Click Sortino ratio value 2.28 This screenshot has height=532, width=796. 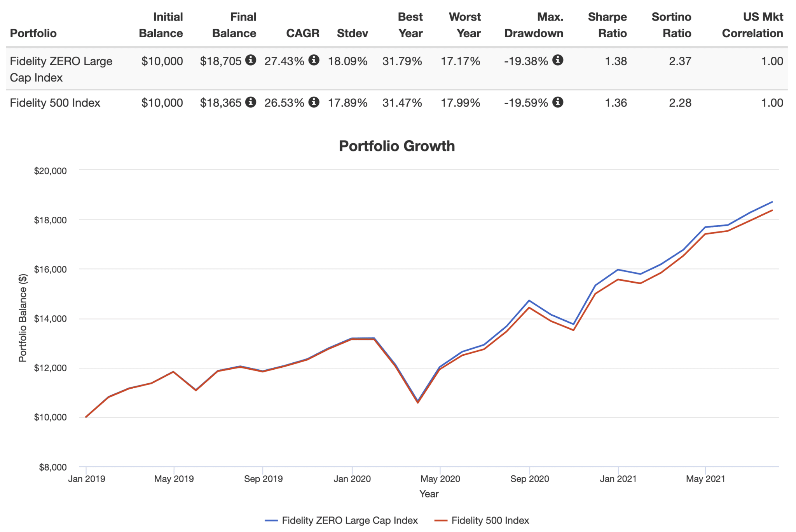[x=680, y=103]
